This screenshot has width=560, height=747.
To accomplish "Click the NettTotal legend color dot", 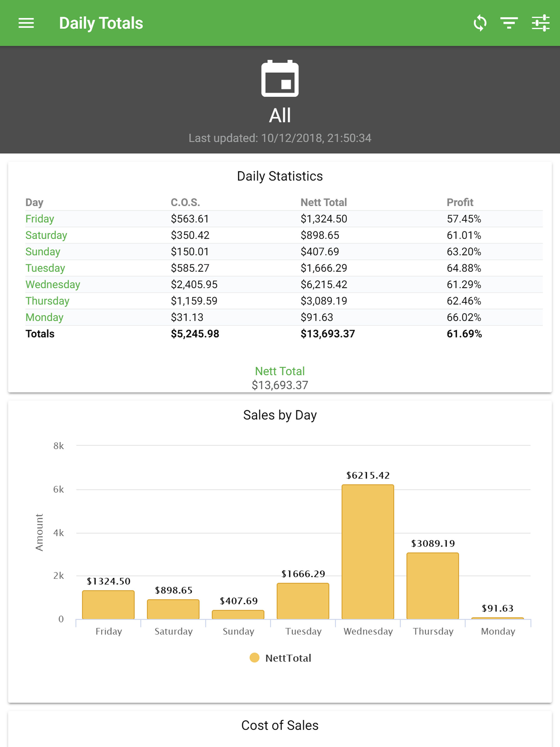I will coord(254,658).
